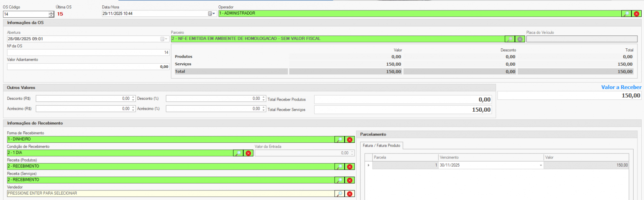Open the Data/Hora calendar dropdown
The height and width of the screenshot is (200, 644).
212,14
